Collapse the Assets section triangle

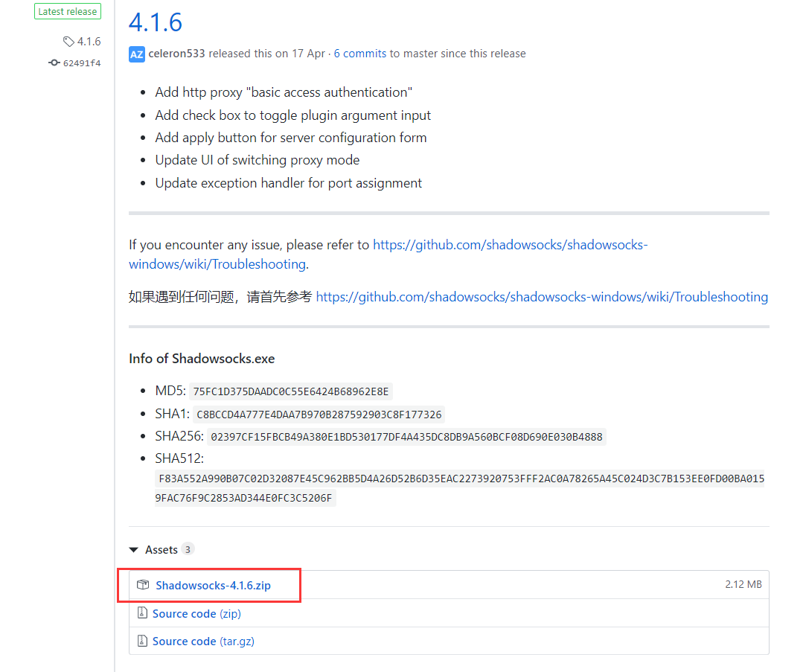pos(134,550)
